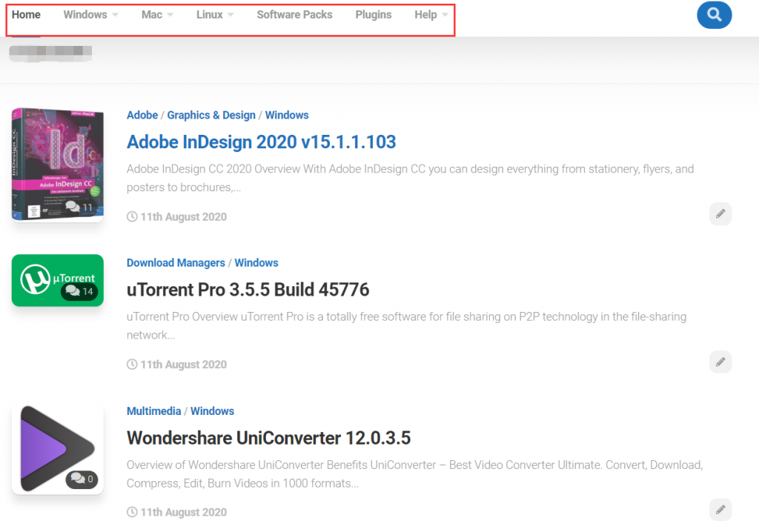Edit the uTorrent Pro post via pencil icon
This screenshot has width=759, height=532.
[x=720, y=362]
